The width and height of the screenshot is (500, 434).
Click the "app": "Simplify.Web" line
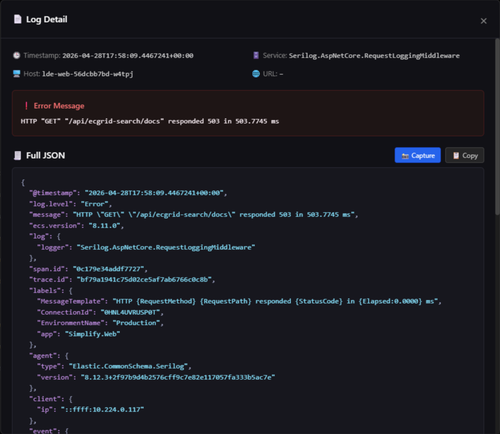tap(79, 334)
